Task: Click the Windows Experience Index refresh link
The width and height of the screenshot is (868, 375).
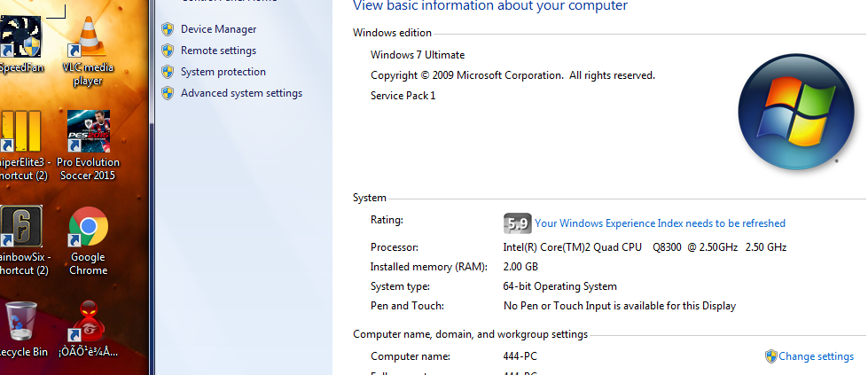Action: tap(660, 223)
